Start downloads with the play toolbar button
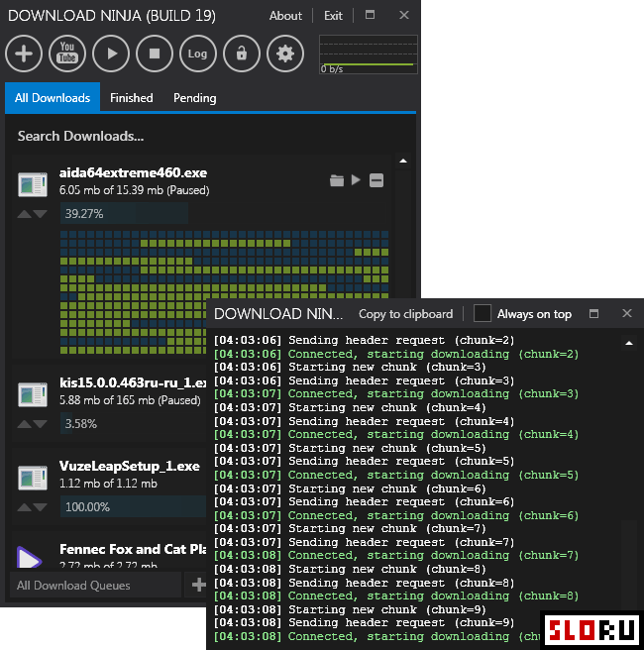644x650 pixels. tap(111, 54)
